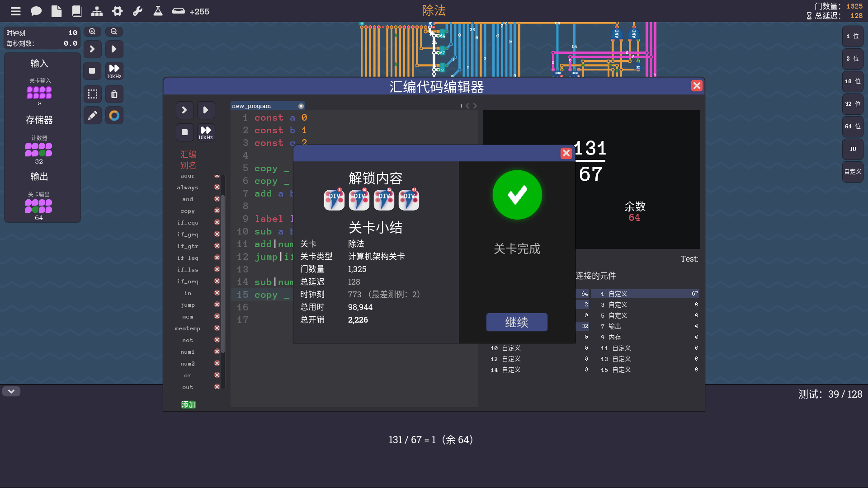Expand the bottom-left collapse chevron

tap(11, 391)
